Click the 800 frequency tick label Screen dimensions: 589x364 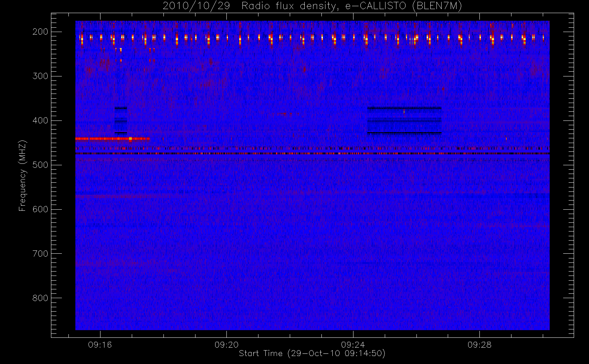pos(40,298)
